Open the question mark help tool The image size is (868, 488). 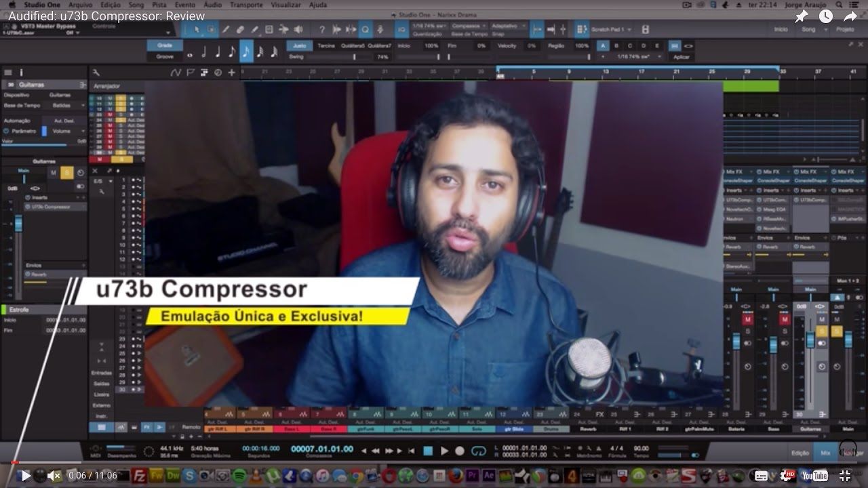coord(322,30)
